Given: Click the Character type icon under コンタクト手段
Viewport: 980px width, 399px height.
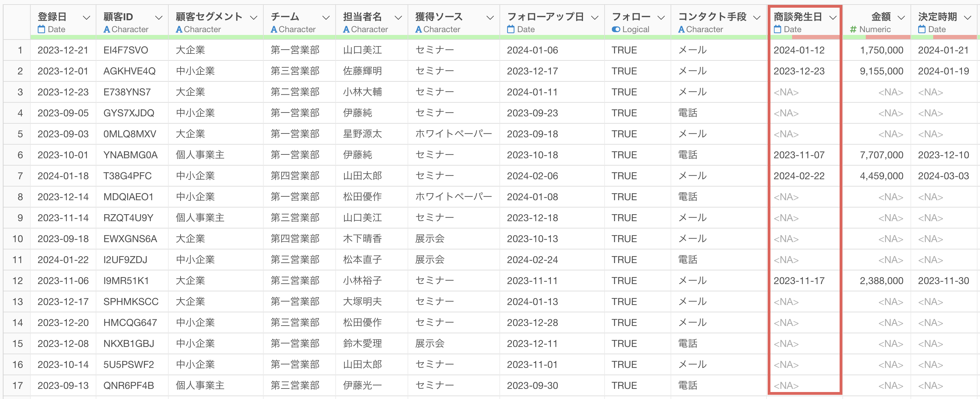Looking at the screenshot, I should click(681, 29).
